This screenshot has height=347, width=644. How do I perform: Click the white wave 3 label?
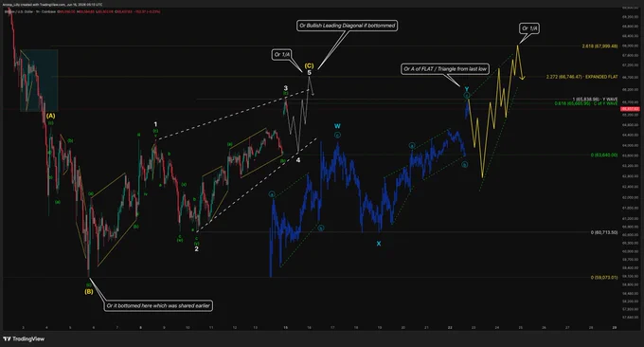(x=285, y=88)
